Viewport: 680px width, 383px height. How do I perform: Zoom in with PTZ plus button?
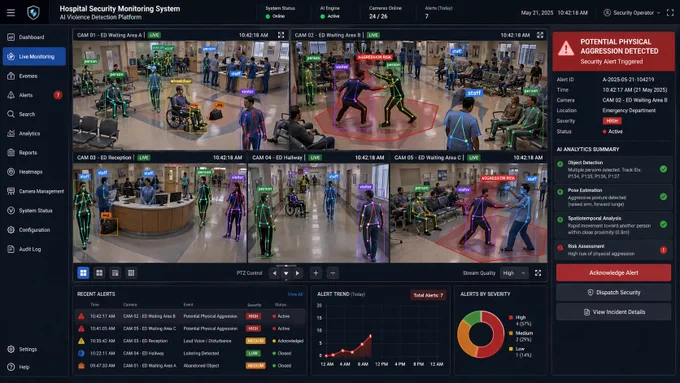[316, 273]
